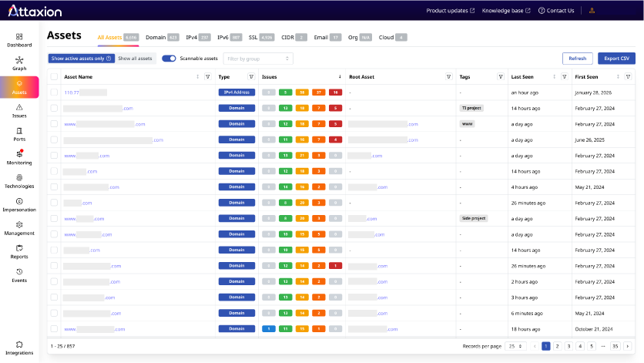This screenshot has width=644, height=363.
Task: Open the Technologies sidebar icon
Action: pos(19,181)
